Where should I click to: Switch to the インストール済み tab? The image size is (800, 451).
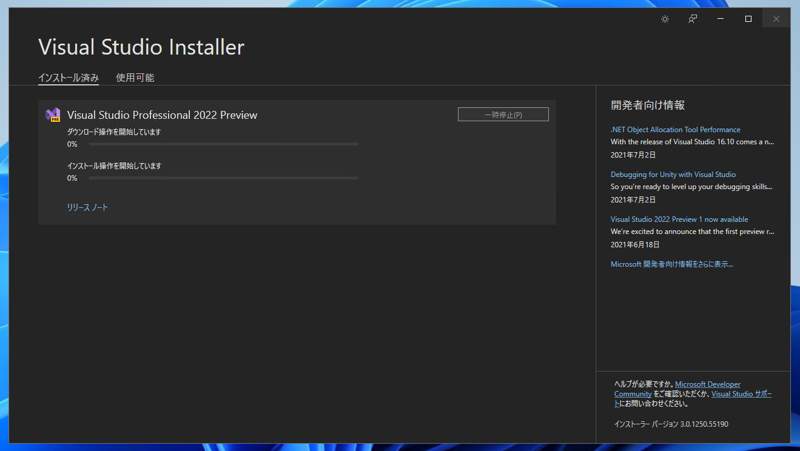(x=68, y=78)
